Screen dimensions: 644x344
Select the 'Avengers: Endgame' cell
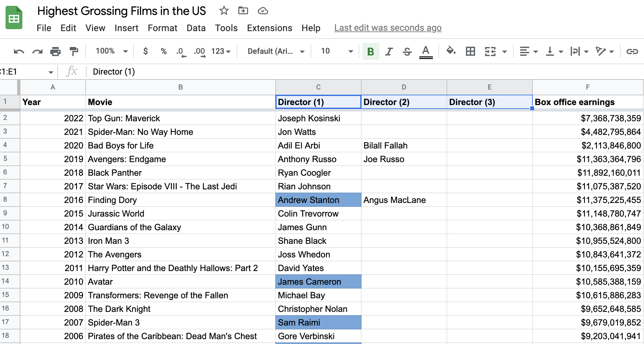point(181,159)
